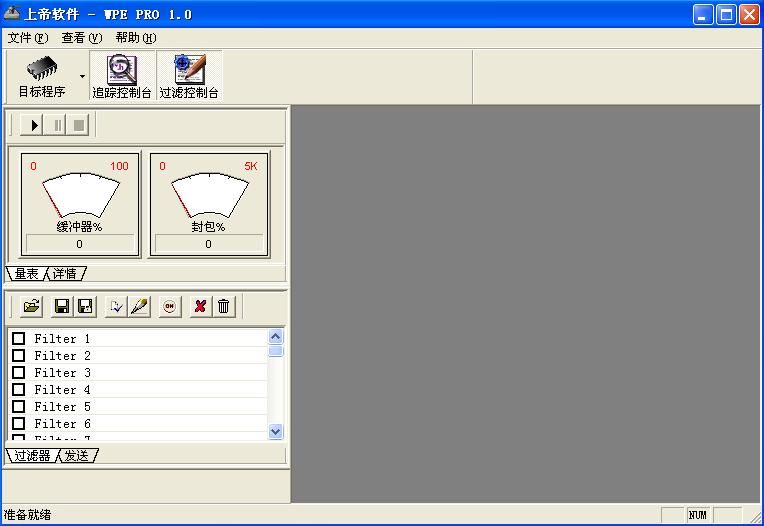Click the second floppy disk save-as icon
764x526 pixels.
tap(85, 306)
